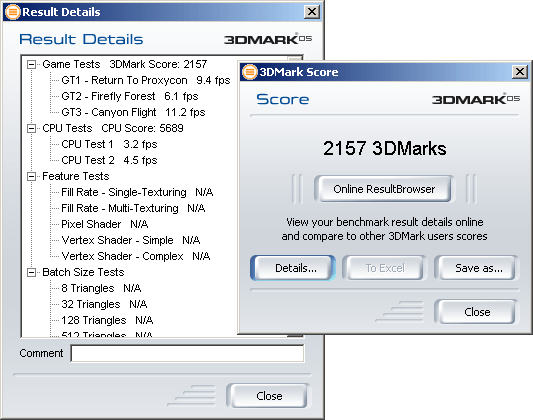The image size is (533, 420).
Task: Close the Result Details window with X
Action: (x=312, y=12)
